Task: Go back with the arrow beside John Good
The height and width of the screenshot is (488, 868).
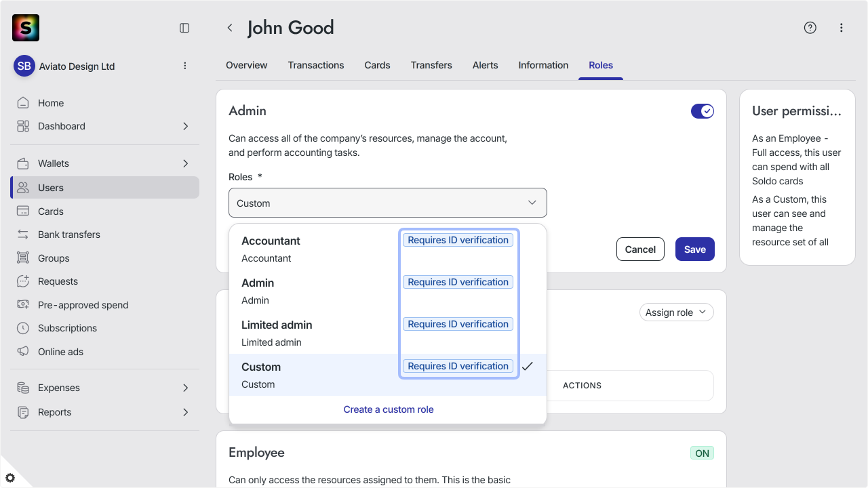Action: tap(230, 28)
